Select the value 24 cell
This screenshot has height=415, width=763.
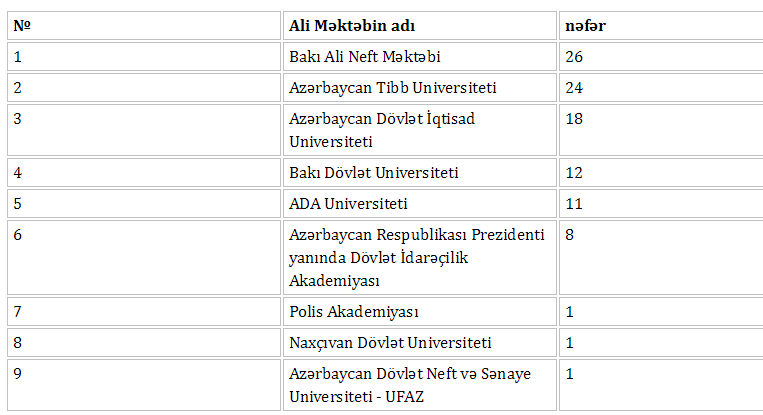click(x=661, y=88)
